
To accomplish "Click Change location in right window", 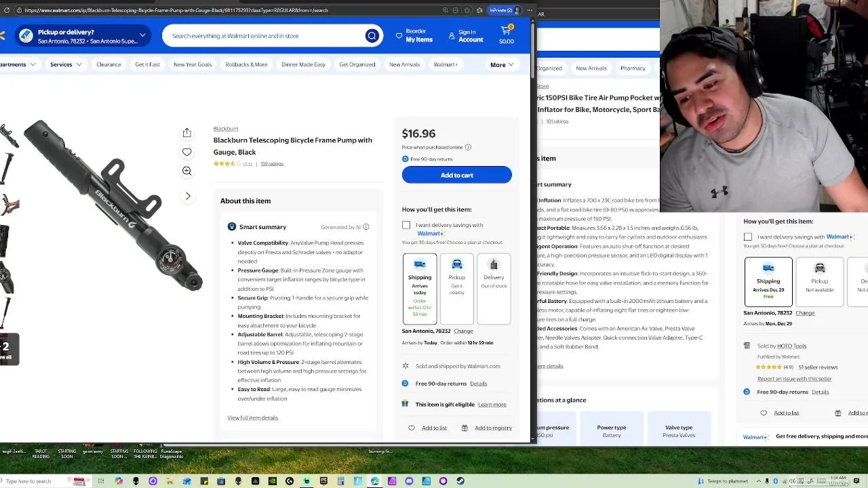I will (x=805, y=313).
